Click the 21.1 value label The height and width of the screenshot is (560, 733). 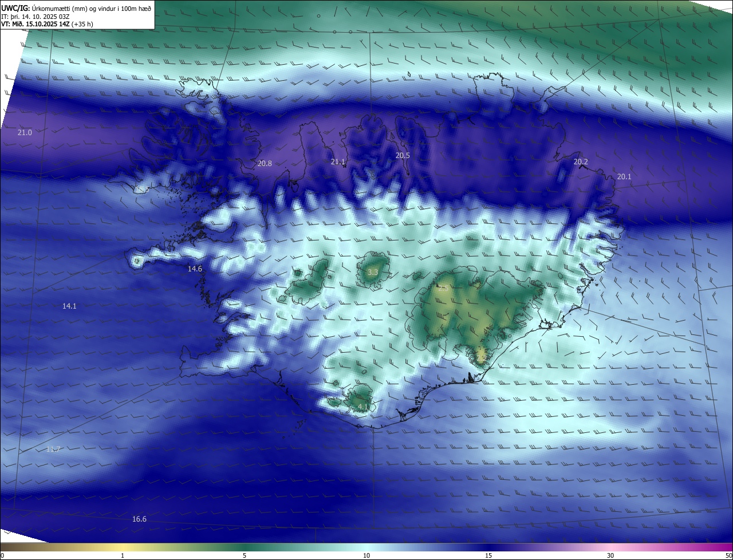pyautogui.click(x=338, y=162)
